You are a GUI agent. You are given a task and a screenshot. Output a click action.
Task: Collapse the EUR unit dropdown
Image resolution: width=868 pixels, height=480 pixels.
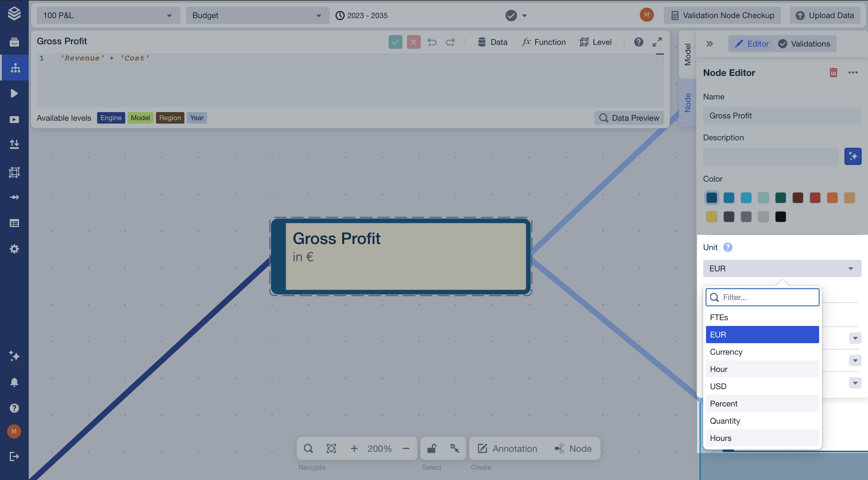[782, 269]
